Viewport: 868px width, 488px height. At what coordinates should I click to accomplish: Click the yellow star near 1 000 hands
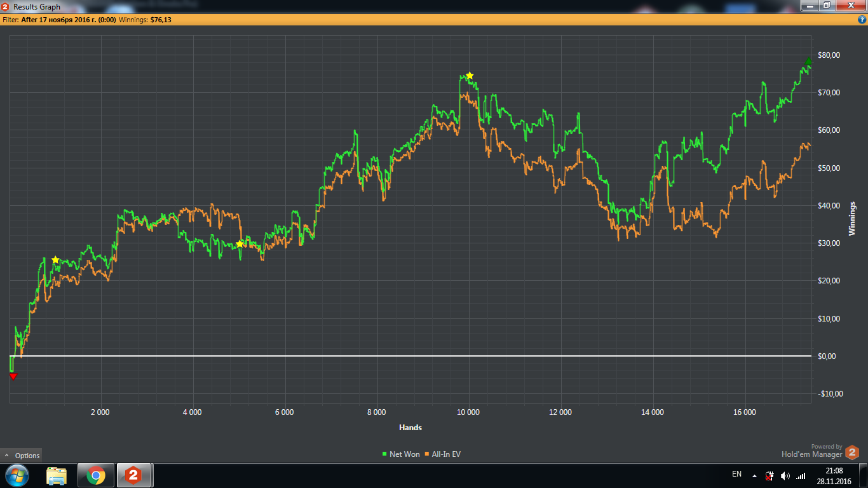(55, 260)
